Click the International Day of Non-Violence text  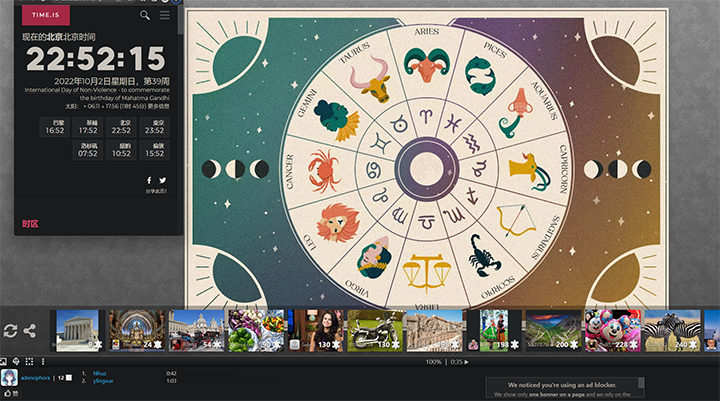[x=97, y=94]
